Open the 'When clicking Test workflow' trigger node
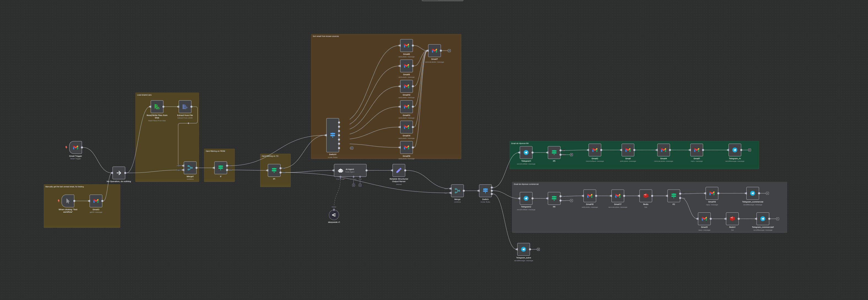The height and width of the screenshot is (300, 868). (x=67, y=201)
